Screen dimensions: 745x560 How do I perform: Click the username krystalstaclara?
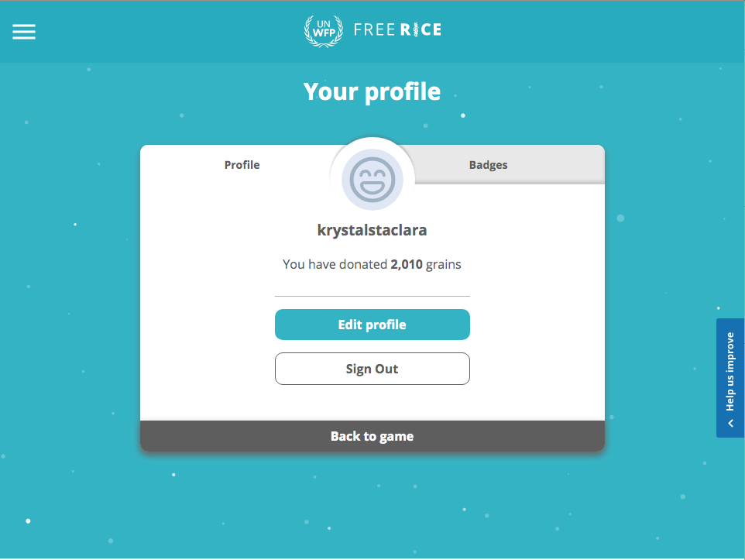point(372,230)
